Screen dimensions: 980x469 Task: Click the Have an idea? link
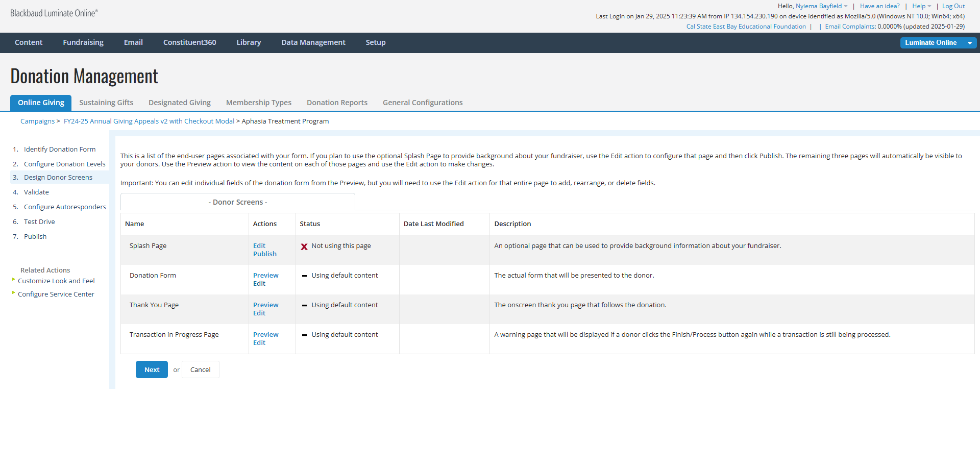click(880, 6)
